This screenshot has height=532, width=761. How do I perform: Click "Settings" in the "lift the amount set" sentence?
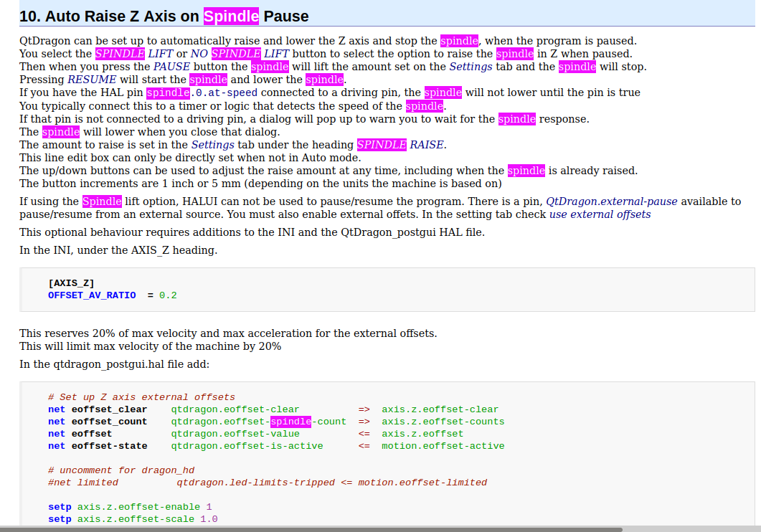[x=471, y=67]
